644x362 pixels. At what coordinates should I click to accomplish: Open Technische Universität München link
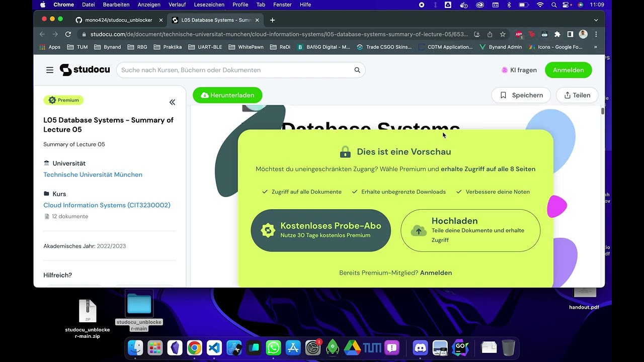(93, 174)
